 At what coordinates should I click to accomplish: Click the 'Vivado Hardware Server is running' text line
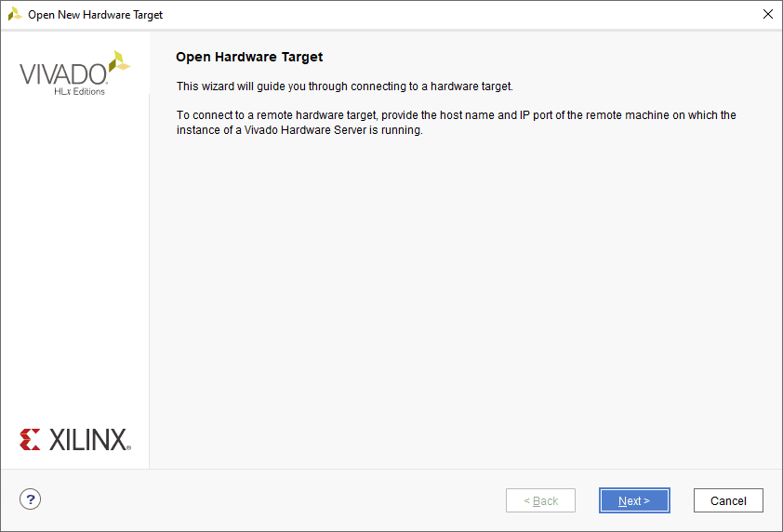tap(299, 130)
